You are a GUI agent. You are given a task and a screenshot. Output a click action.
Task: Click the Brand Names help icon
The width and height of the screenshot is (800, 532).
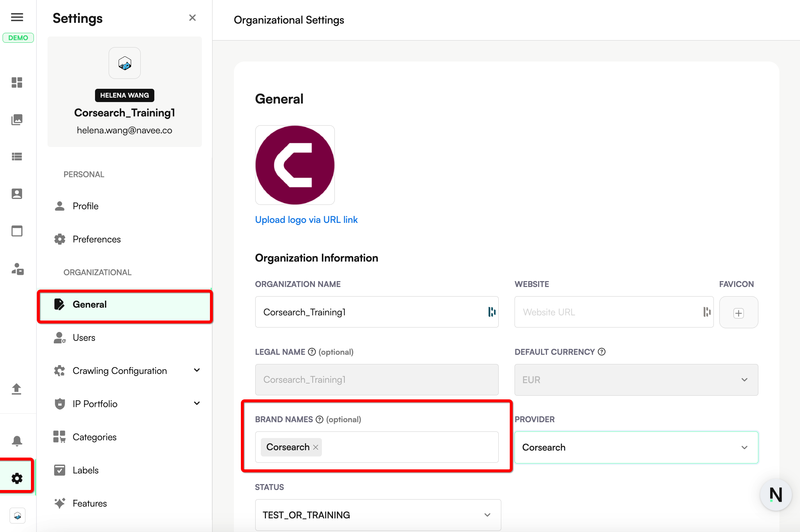(319, 419)
